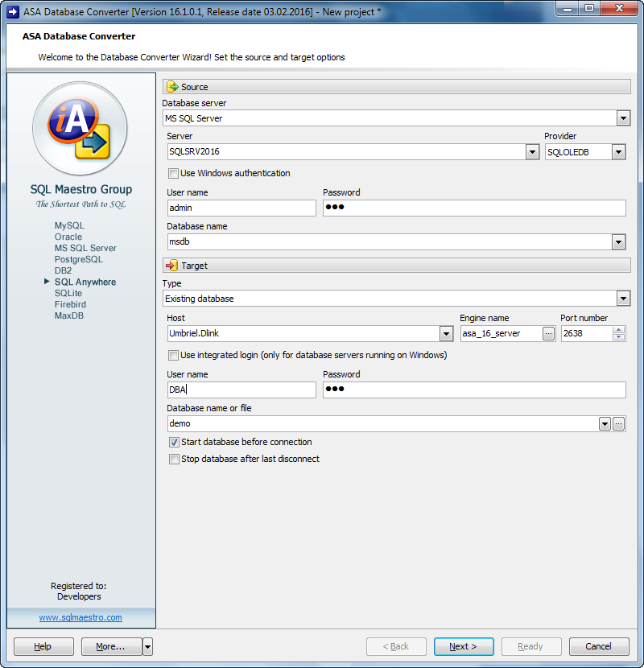Open the Database server dropdown
The height and width of the screenshot is (668, 644).
pos(623,118)
